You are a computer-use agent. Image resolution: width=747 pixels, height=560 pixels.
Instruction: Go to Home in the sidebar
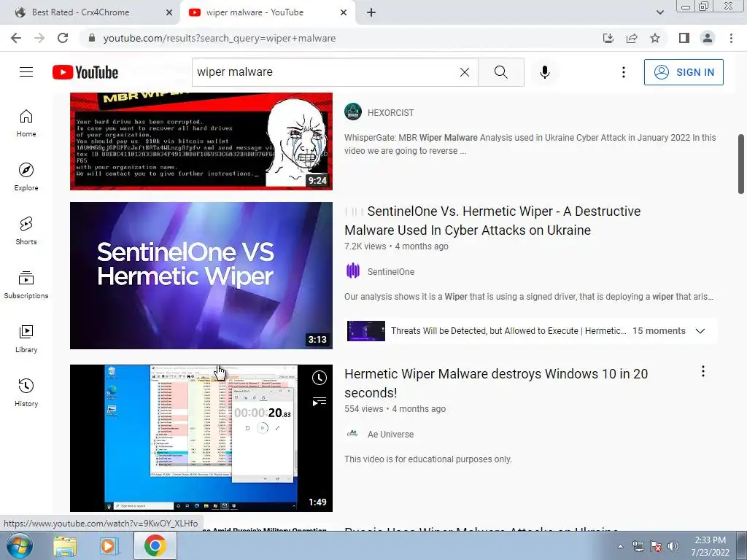tap(26, 122)
